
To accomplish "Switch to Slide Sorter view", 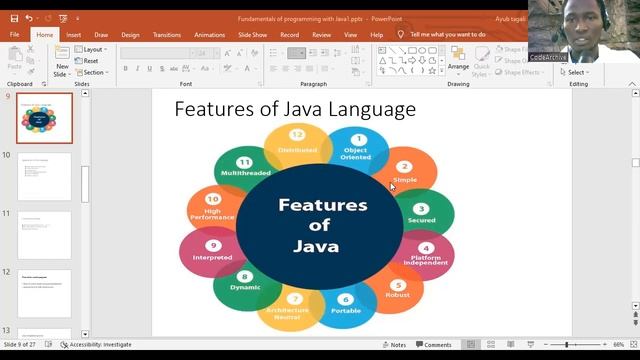I will click(491, 344).
